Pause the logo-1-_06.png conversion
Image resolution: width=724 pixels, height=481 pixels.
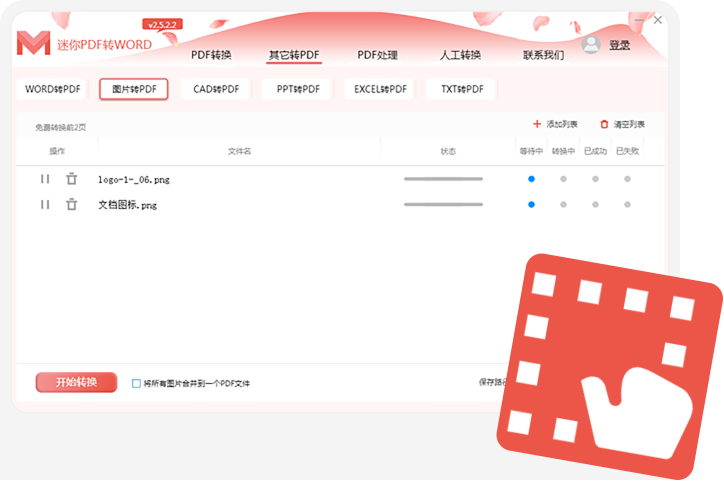pos(45,179)
